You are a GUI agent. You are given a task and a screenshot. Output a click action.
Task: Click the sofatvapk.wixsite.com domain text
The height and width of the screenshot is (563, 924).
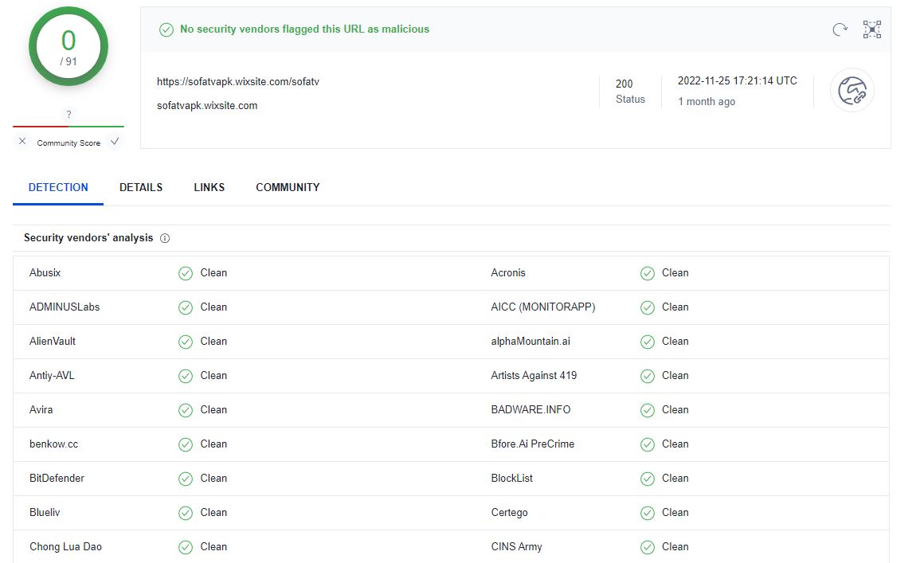pos(207,105)
